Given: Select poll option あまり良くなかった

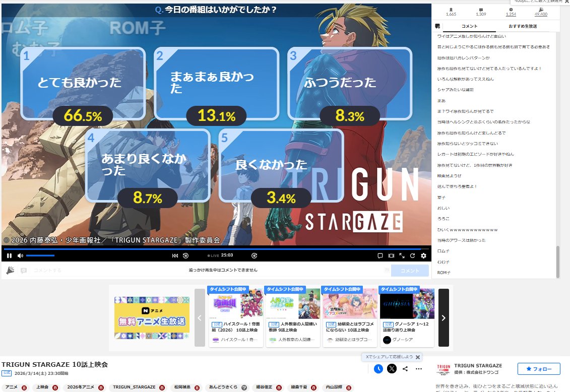Looking at the screenshot, I should (x=148, y=165).
